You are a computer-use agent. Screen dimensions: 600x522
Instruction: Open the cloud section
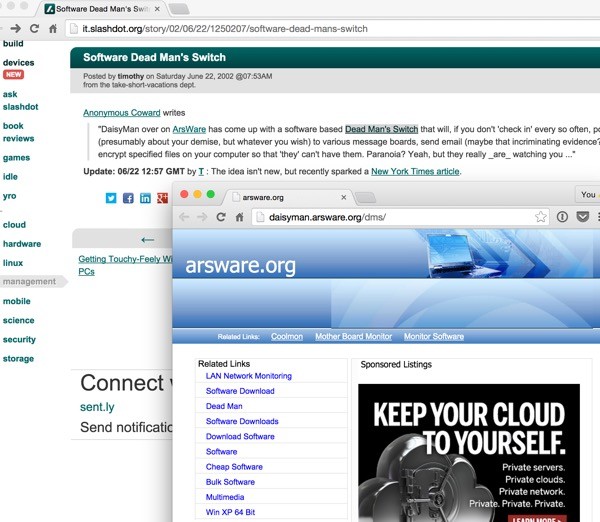coord(14,225)
